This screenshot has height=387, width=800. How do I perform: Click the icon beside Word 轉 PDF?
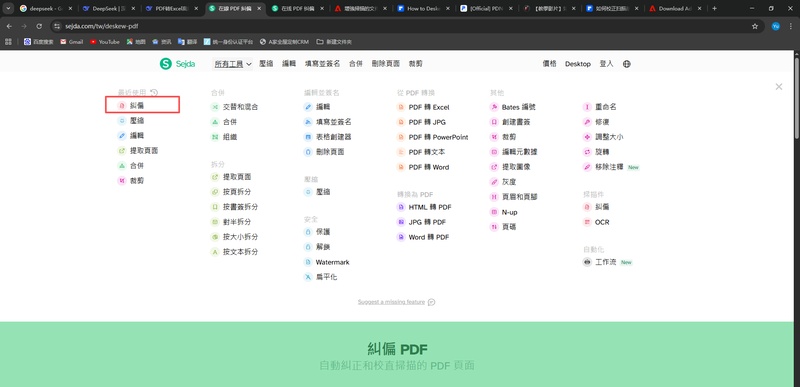401,237
